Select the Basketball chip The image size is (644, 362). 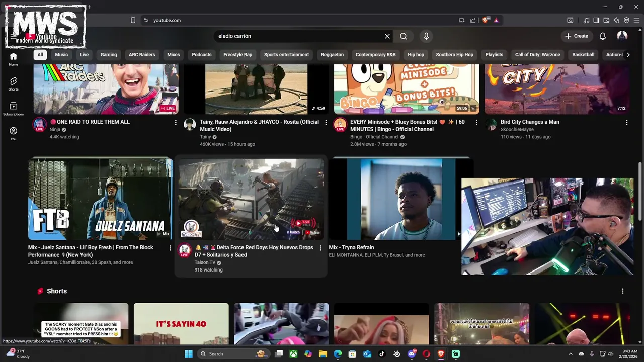tap(583, 55)
